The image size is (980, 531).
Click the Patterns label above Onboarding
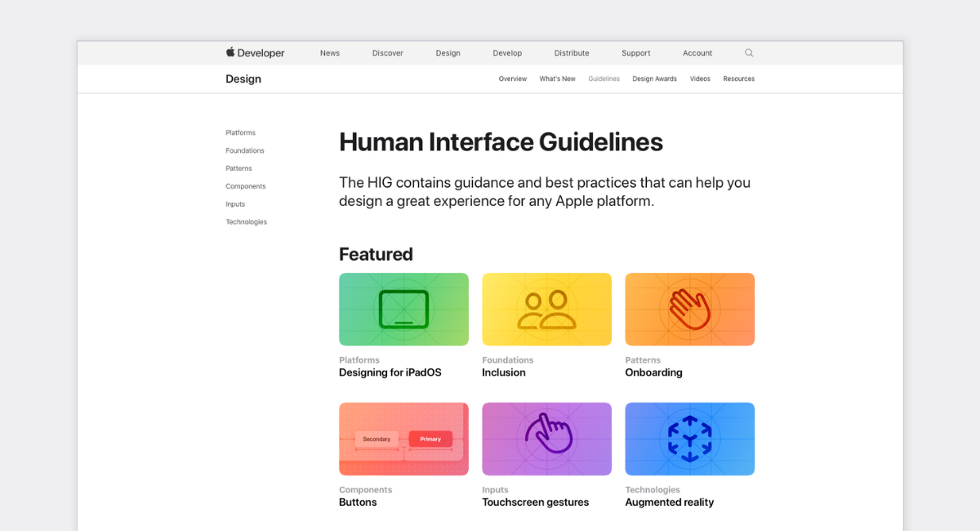click(643, 360)
